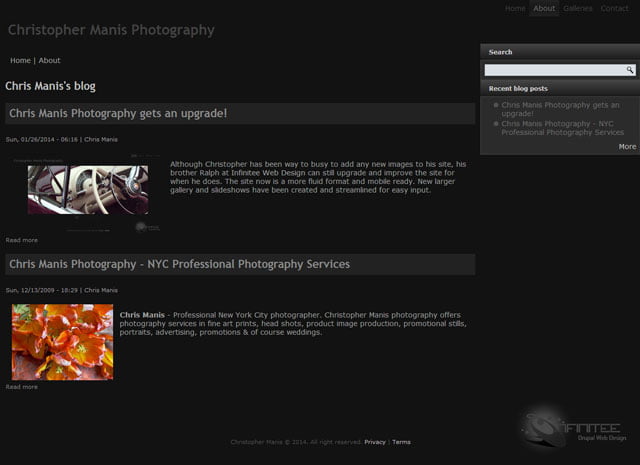Focus the sidebar search text field
This screenshot has width=640, height=465.
point(554,70)
